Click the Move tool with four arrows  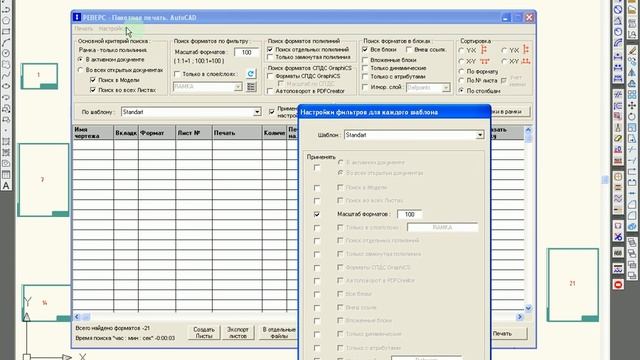(x=632, y=106)
